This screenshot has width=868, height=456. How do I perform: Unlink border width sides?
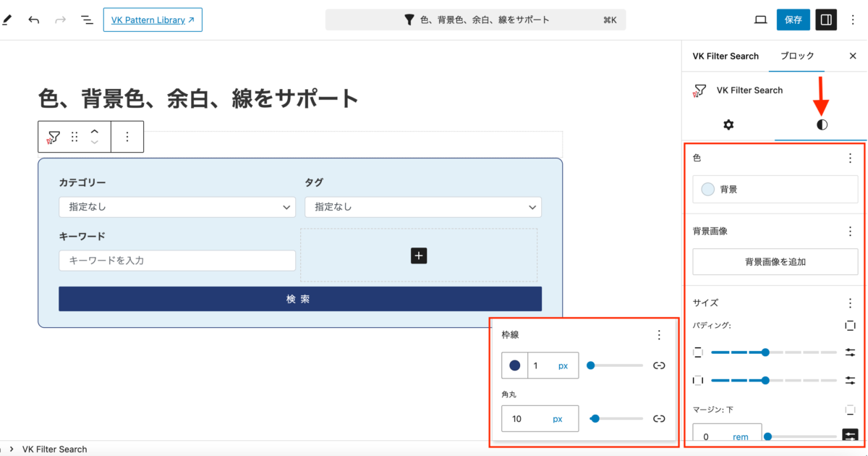pos(658,366)
